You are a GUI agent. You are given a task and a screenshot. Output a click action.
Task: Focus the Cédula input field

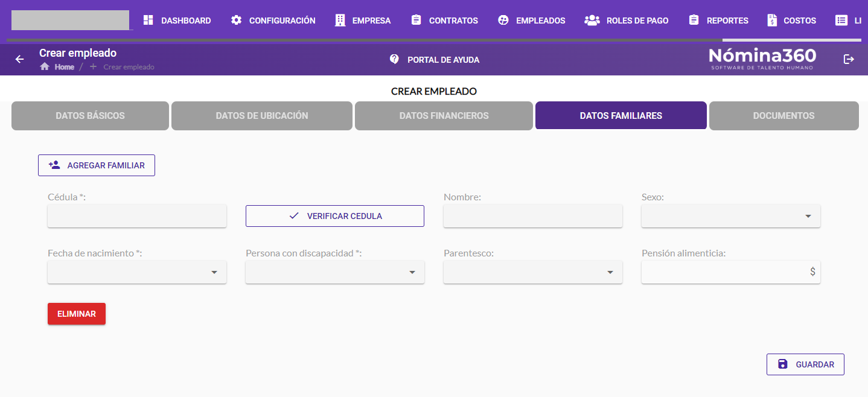137,216
